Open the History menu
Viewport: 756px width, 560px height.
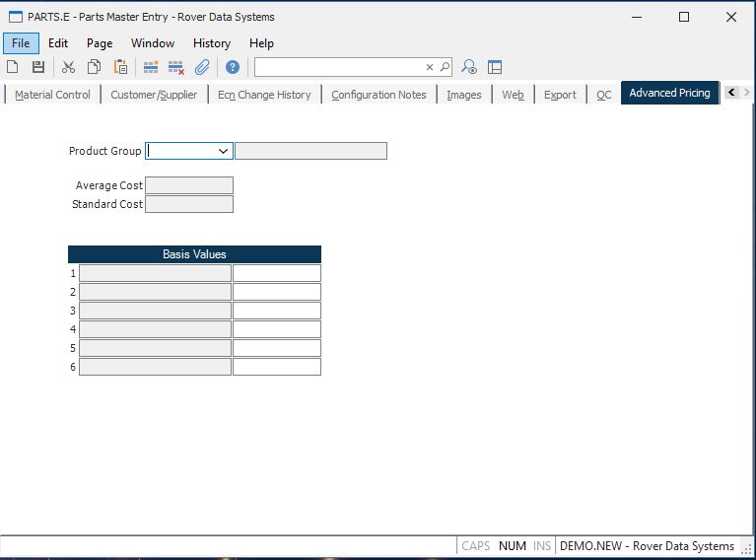(x=211, y=43)
